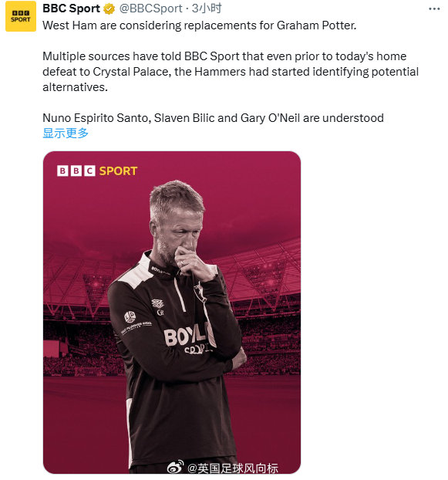Open the attached maroon photo card
The height and width of the screenshot is (480, 448).
(171, 313)
